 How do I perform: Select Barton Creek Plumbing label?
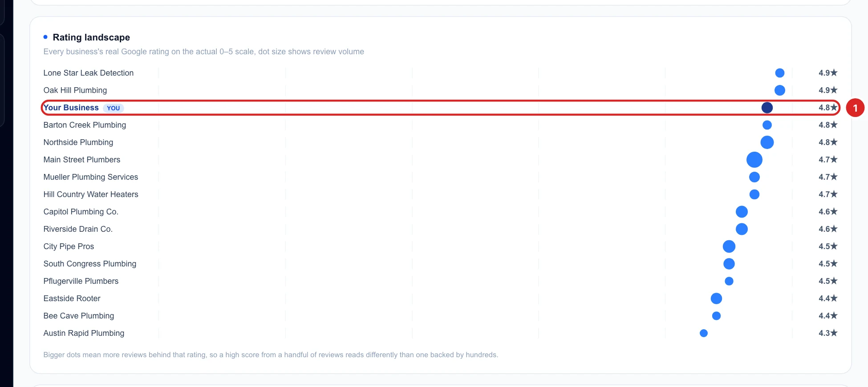click(85, 125)
